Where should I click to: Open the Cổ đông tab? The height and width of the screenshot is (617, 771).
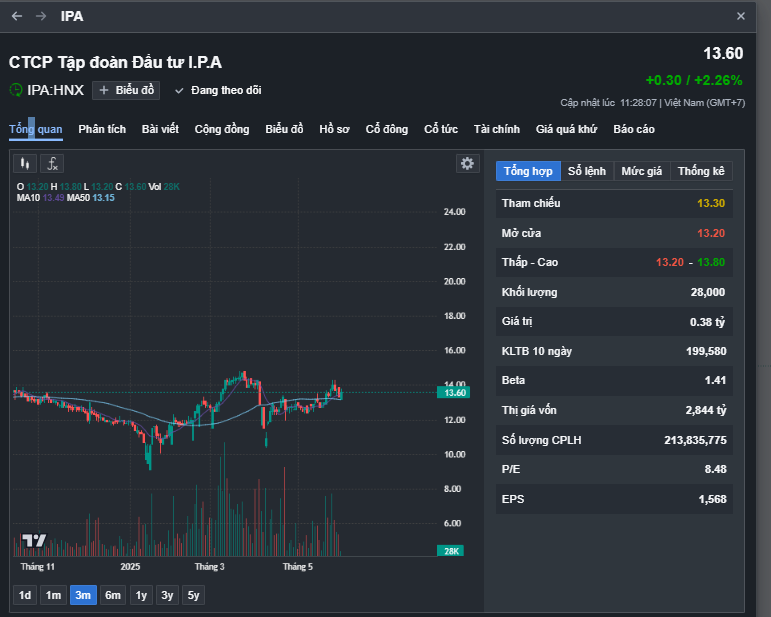tap(386, 129)
